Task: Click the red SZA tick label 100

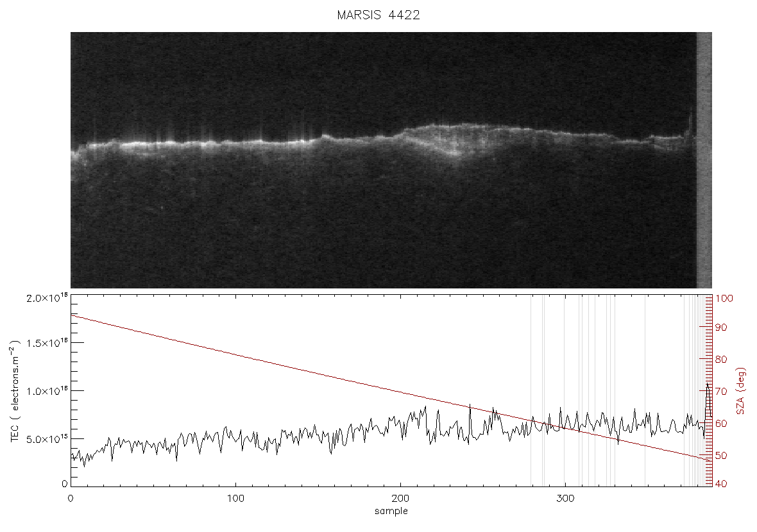Action: pyautogui.click(x=724, y=298)
